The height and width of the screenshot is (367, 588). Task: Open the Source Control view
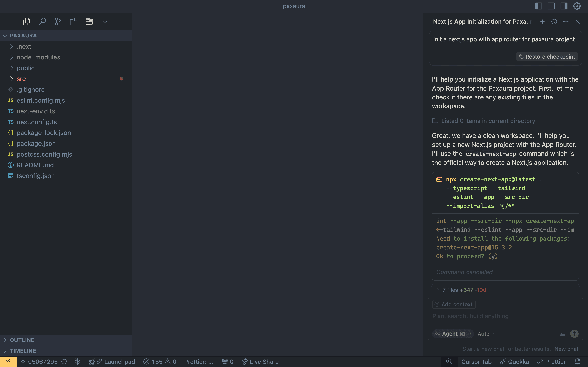tap(58, 21)
